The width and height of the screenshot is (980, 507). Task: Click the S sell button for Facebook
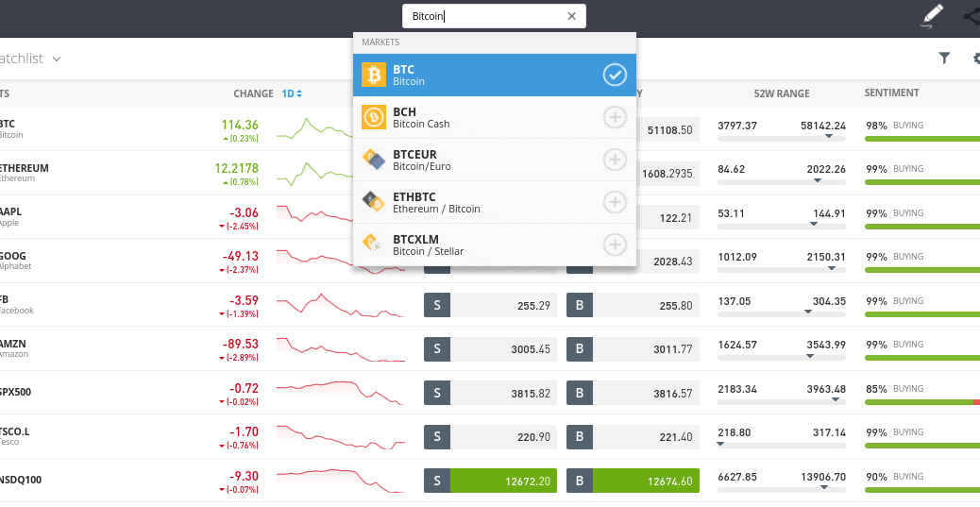[x=437, y=305]
